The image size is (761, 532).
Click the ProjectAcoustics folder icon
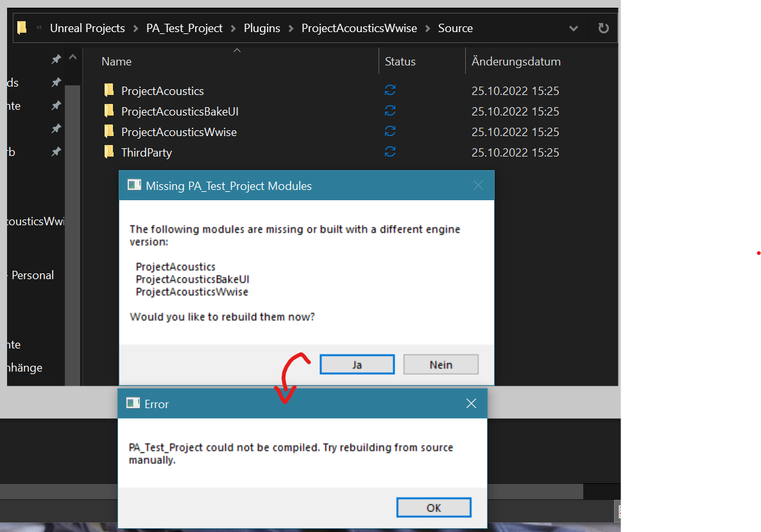[x=108, y=90]
